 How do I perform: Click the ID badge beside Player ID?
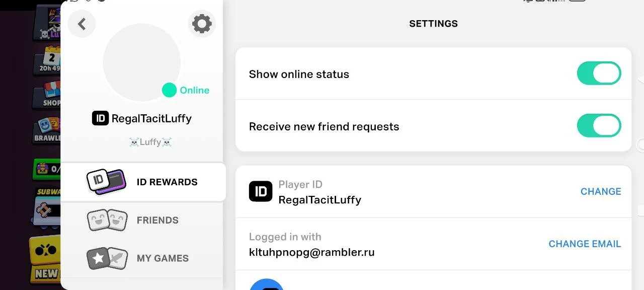tap(261, 192)
